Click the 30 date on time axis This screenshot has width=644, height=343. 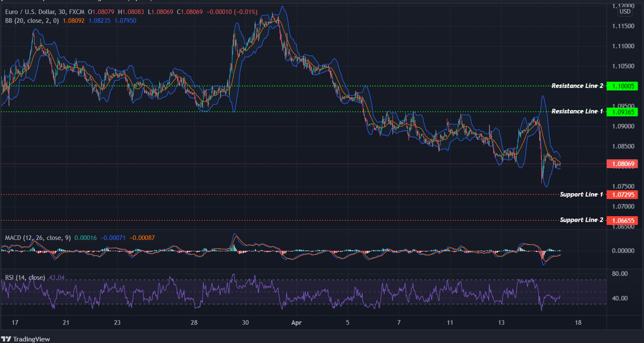coord(245,323)
